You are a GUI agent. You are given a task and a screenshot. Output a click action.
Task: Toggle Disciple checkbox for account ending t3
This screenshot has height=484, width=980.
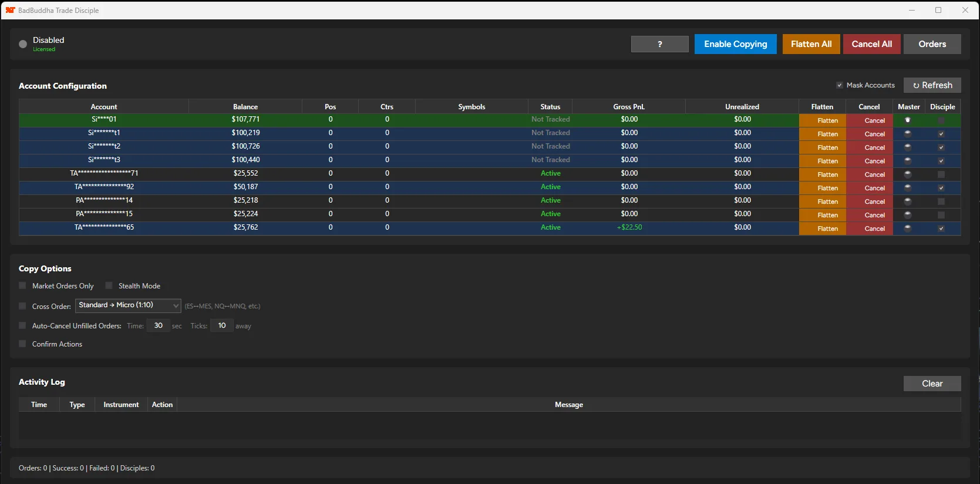point(941,161)
